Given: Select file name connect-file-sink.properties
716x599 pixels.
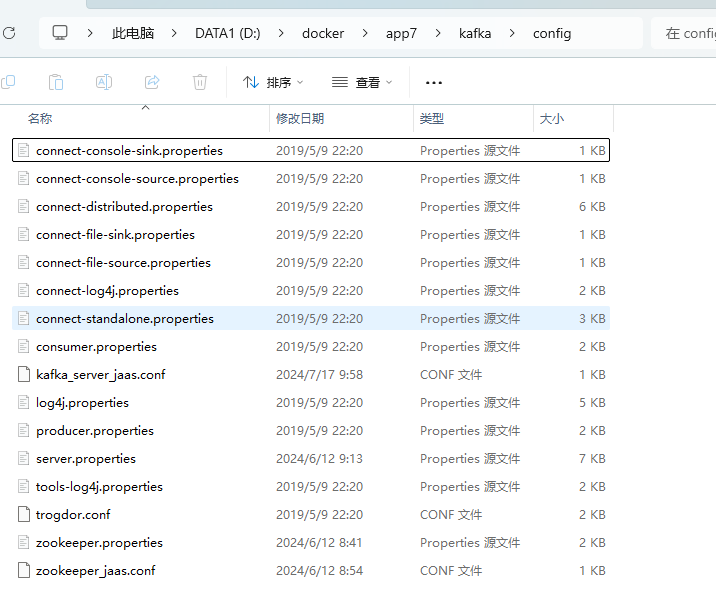Looking at the screenshot, I should point(115,235).
